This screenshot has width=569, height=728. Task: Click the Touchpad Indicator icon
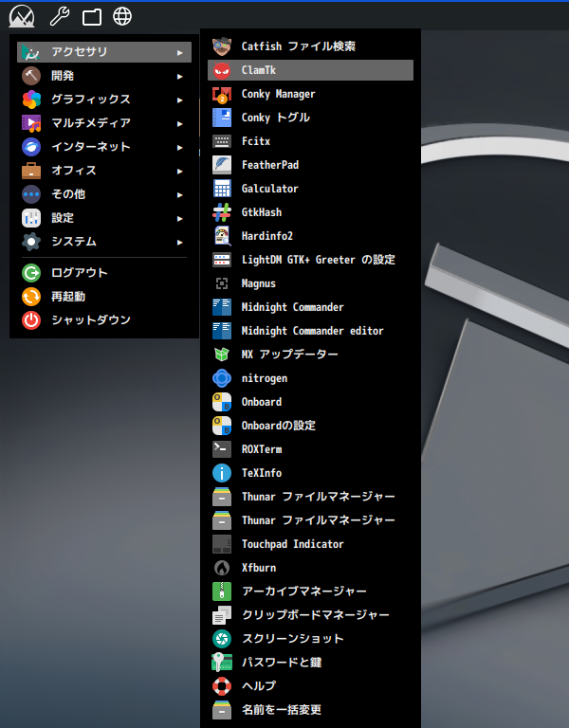tap(222, 544)
